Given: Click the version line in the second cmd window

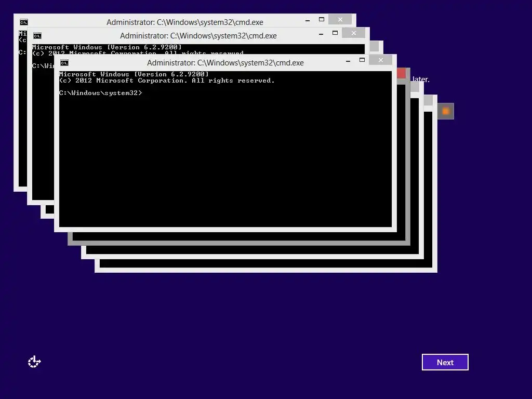Looking at the screenshot, I should click(107, 47).
